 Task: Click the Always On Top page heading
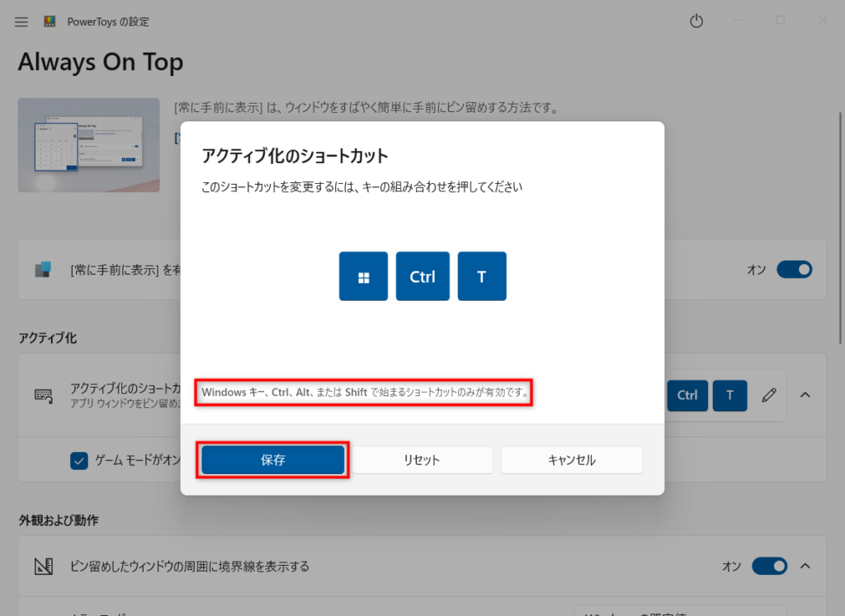coord(101,63)
